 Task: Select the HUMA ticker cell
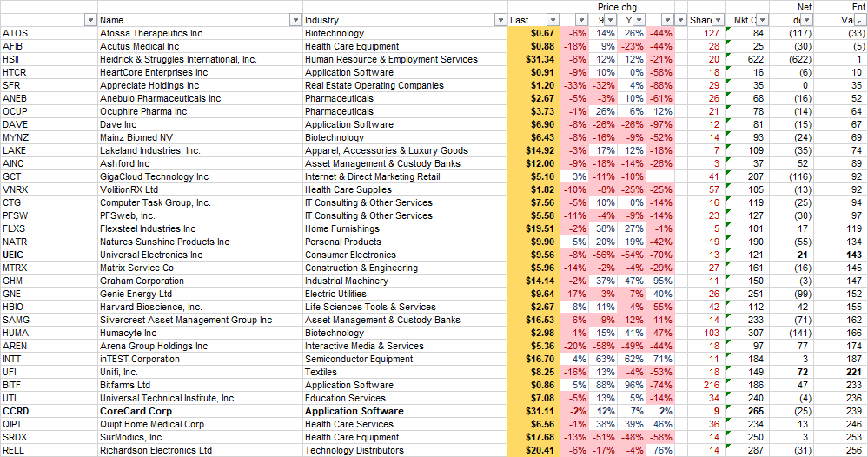[x=50, y=333]
